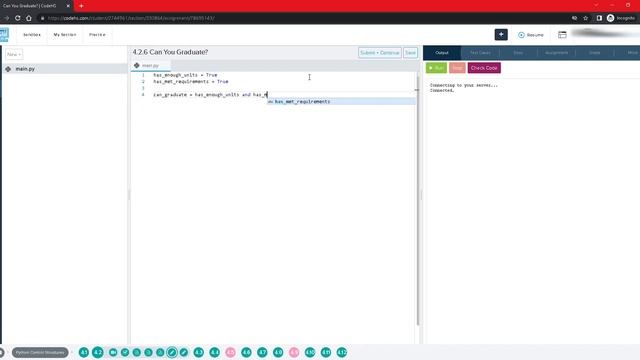The height and width of the screenshot is (360, 640).
Task: Click code line 2 has_met_requirements
Action: [191, 82]
